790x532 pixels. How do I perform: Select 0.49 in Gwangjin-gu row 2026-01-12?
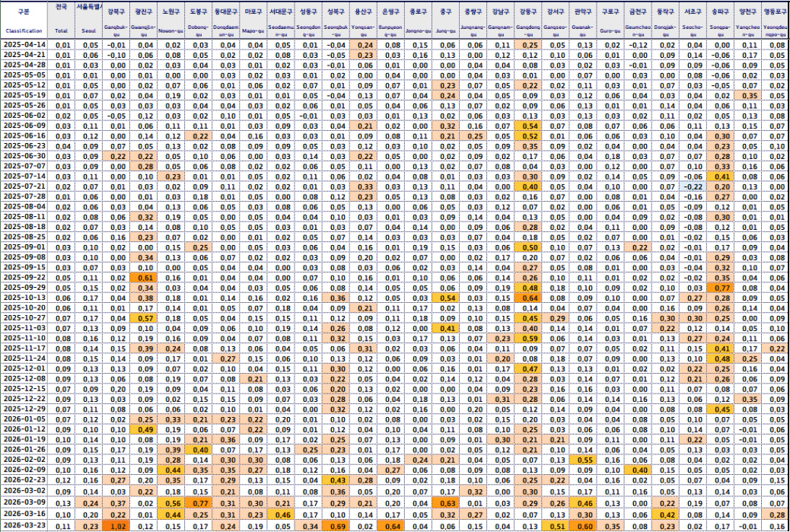[x=143, y=429]
